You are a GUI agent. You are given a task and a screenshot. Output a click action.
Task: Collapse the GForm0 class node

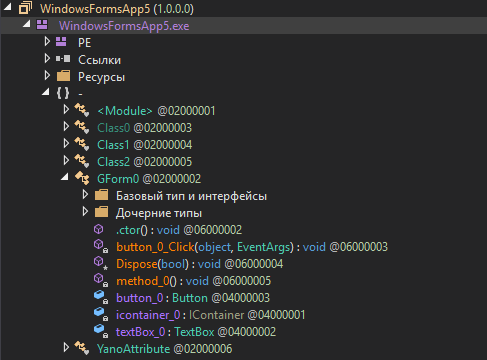pyautogui.click(x=65, y=177)
